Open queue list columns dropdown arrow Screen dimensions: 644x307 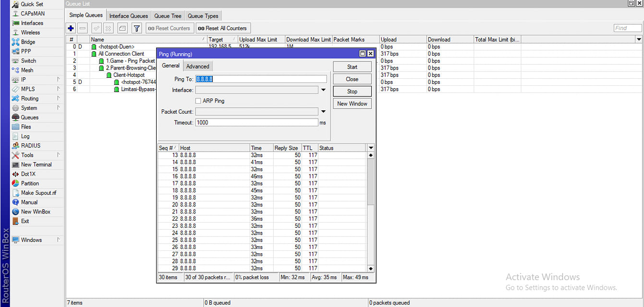click(x=639, y=39)
